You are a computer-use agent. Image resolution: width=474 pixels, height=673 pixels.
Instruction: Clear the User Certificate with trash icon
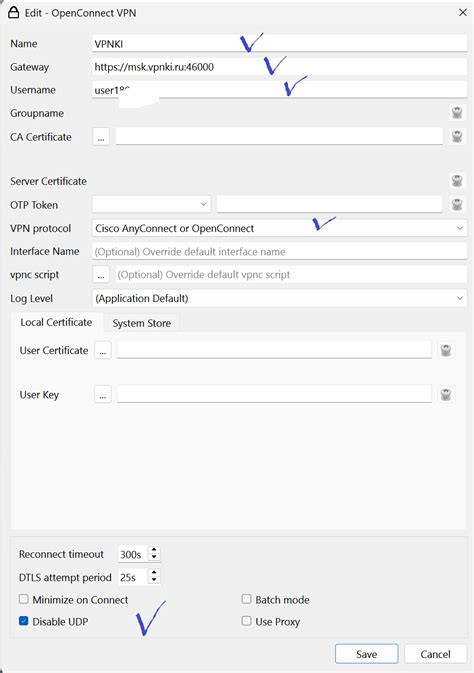coord(446,350)
